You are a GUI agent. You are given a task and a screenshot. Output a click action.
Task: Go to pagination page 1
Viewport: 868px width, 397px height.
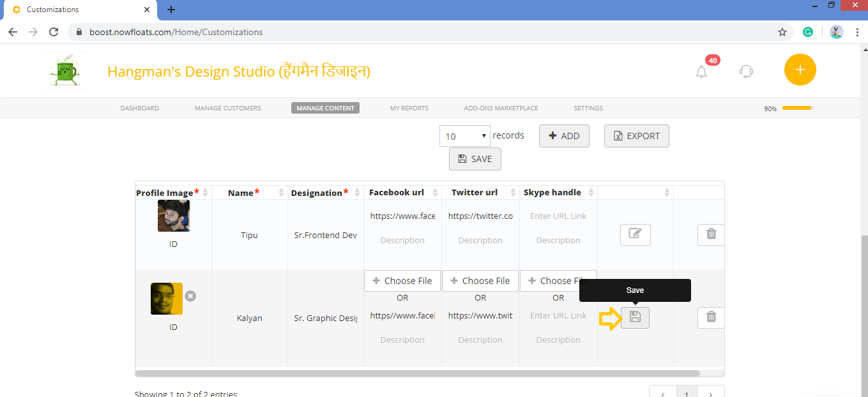click(x=687, y=393)
